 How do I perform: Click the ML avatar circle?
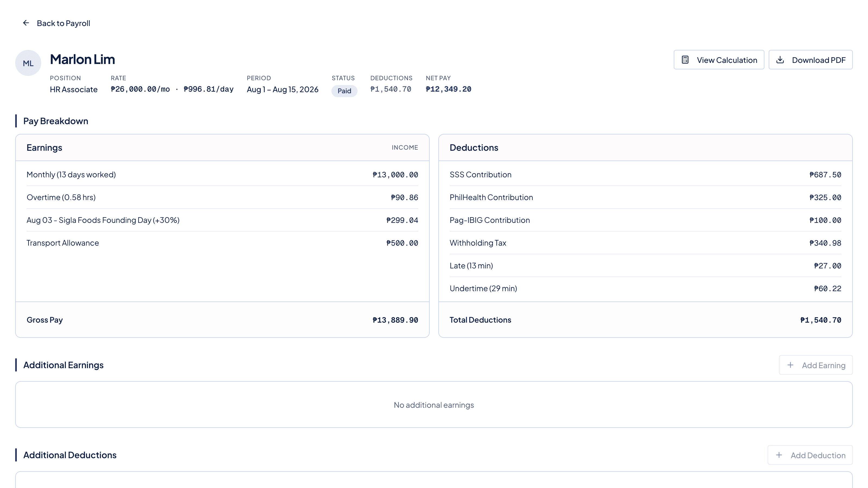coord(28,63)
